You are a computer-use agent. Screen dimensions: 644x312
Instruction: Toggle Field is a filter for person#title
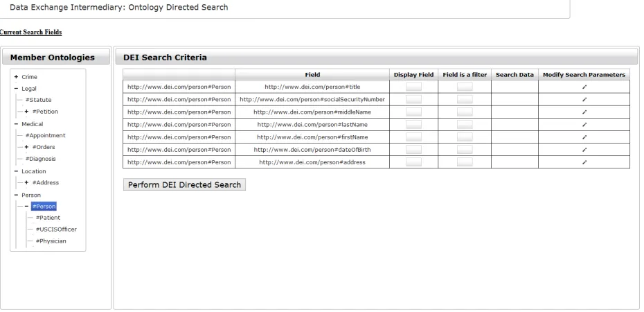[465, 87]
